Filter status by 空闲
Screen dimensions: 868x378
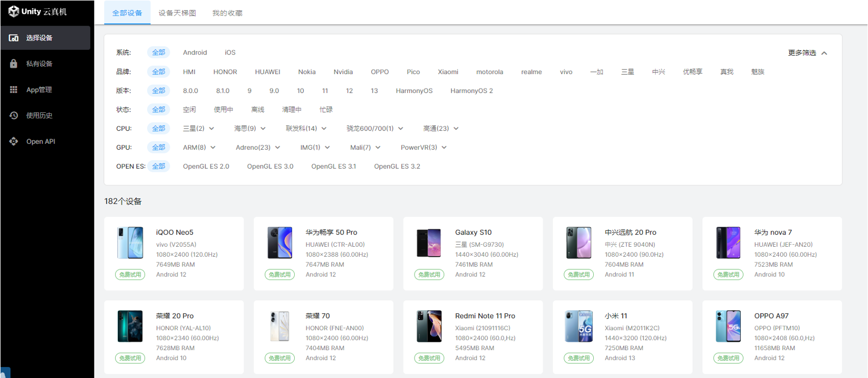[x=189, y=110]
